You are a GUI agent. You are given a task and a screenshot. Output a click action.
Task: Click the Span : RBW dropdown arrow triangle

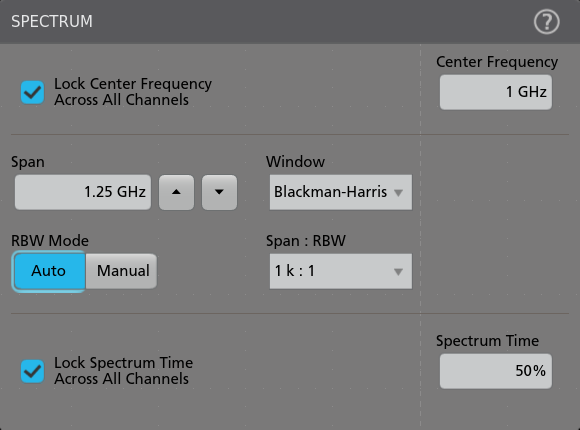click(398, 272)
